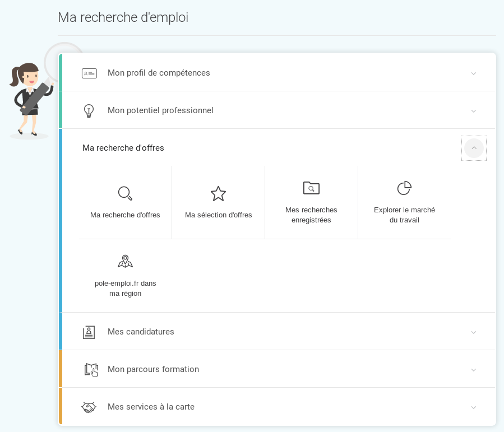Open the Ma sélection d'offres link
Viewport: 504px width, 432px height.
tap(218, 215)
